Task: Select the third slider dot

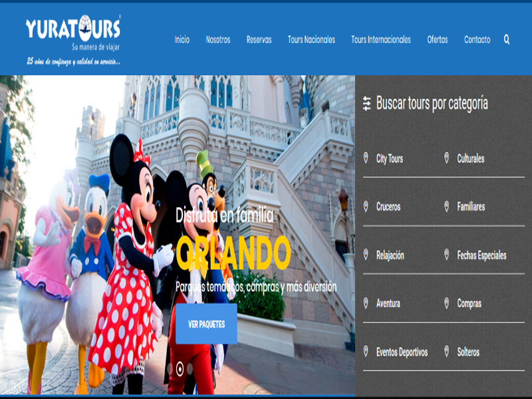Action: click(x=190, y=369)
